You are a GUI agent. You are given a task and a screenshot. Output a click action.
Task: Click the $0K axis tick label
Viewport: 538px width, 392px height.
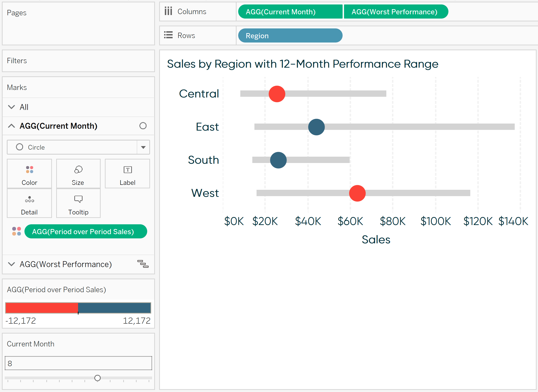234,221
